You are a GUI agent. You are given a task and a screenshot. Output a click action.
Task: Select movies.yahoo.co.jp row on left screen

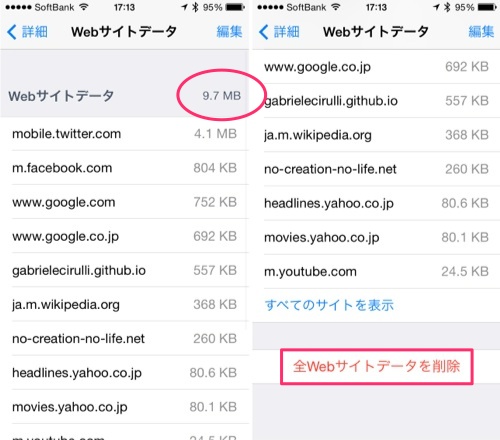pos(124,407)
